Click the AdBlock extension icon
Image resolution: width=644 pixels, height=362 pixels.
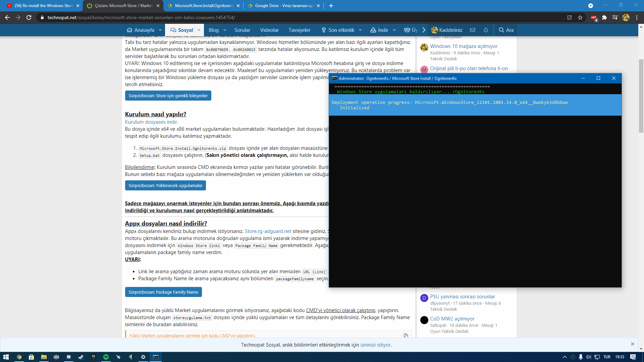point(594,17)
